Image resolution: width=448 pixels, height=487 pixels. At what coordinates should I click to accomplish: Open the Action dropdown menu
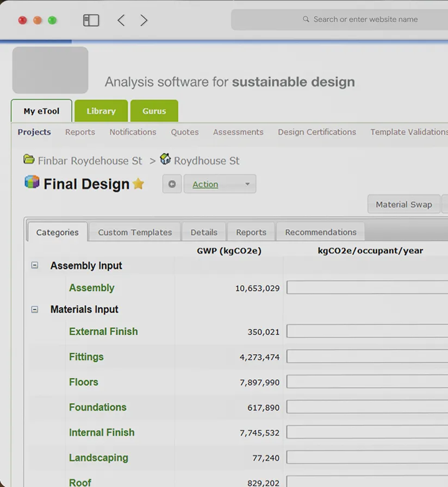[220, 184]
